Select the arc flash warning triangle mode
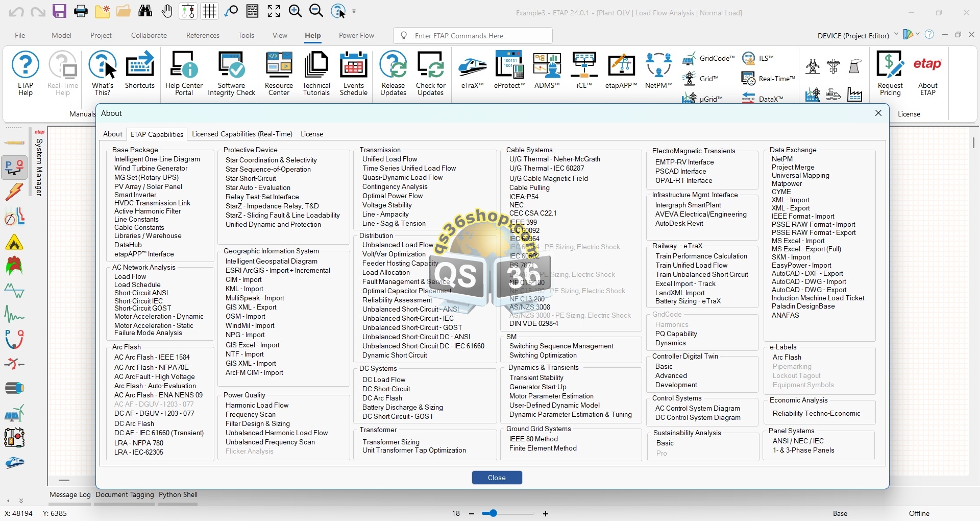This screenshot has width=980, height=521. (x=14, y=242)
